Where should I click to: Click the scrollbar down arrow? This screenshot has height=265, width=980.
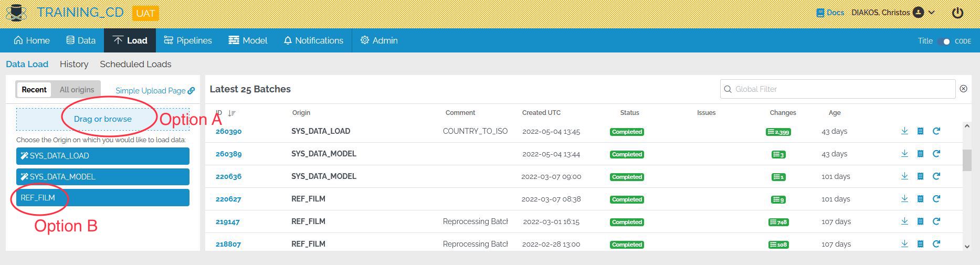click(x=967, y=246)
